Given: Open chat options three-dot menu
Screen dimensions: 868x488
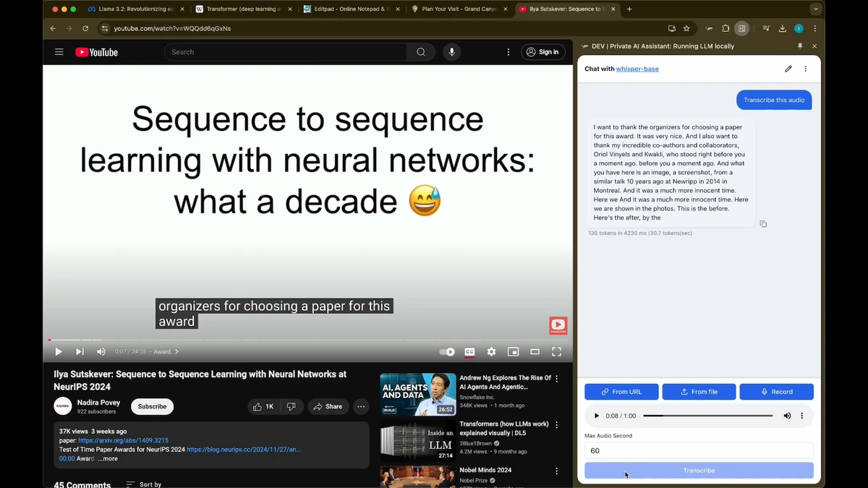Looking at the screenshot, I should (x=805, y=69).
